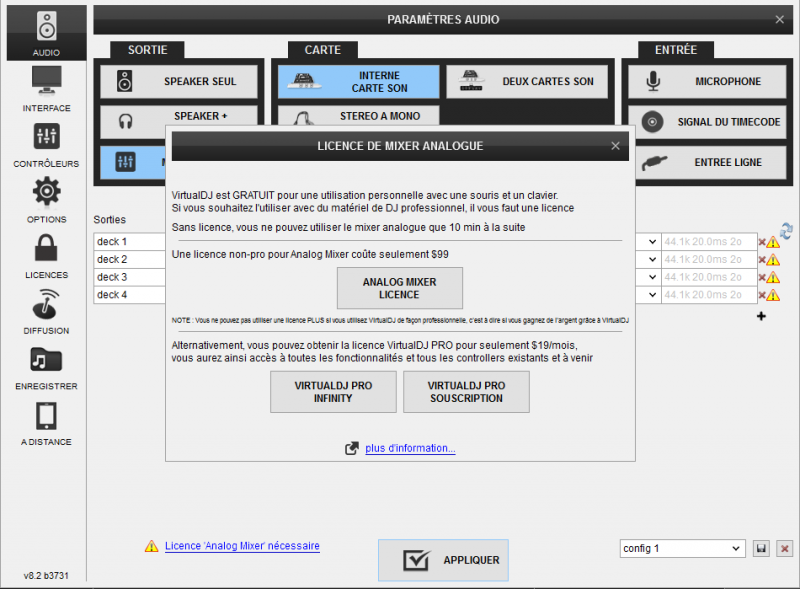This screenshot has height=589, width=800.
Task: Click the deck 1 output field
Action: tap(130, 241)
